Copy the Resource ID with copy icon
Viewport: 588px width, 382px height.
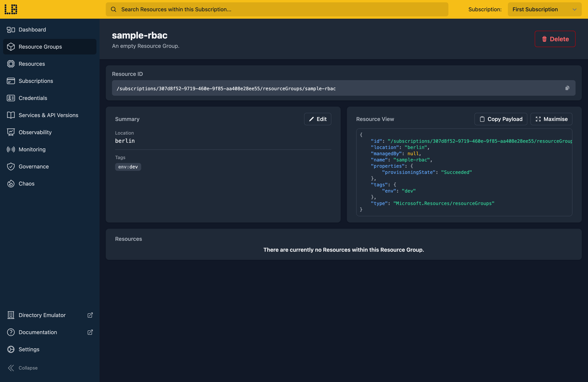[567, 88]
